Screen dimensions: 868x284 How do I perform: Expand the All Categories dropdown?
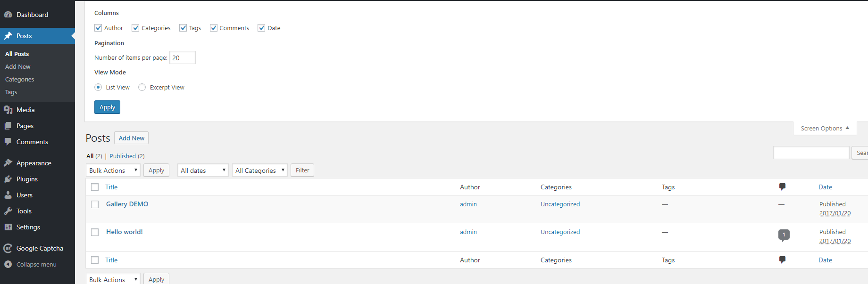(x=259, y=170)
